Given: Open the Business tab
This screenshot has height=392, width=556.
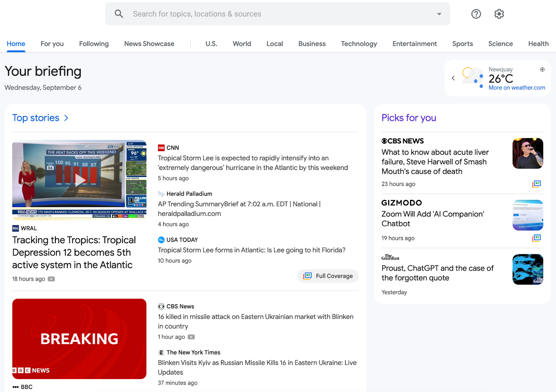Looking at the screenshot, I should point(312,44).
